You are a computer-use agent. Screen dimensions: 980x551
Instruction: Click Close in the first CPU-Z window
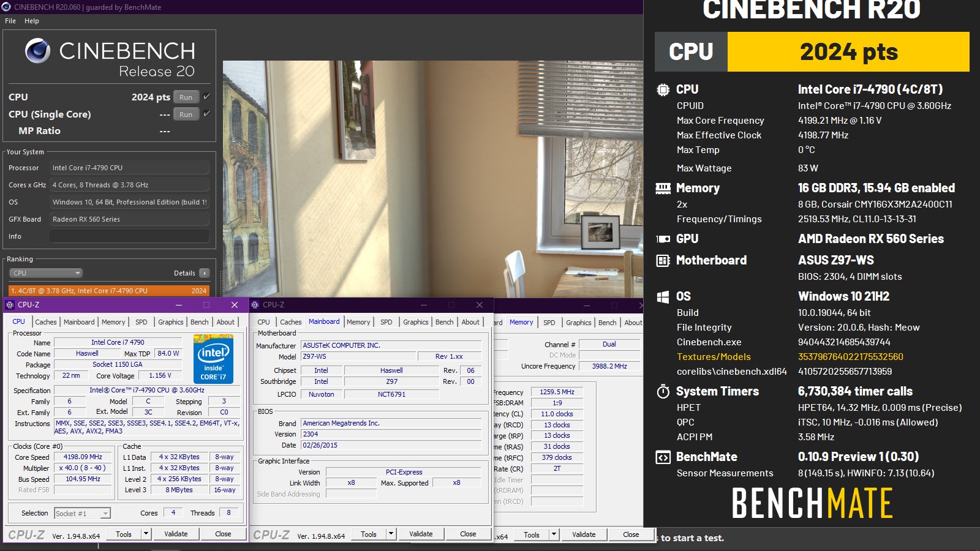(223, 534)
